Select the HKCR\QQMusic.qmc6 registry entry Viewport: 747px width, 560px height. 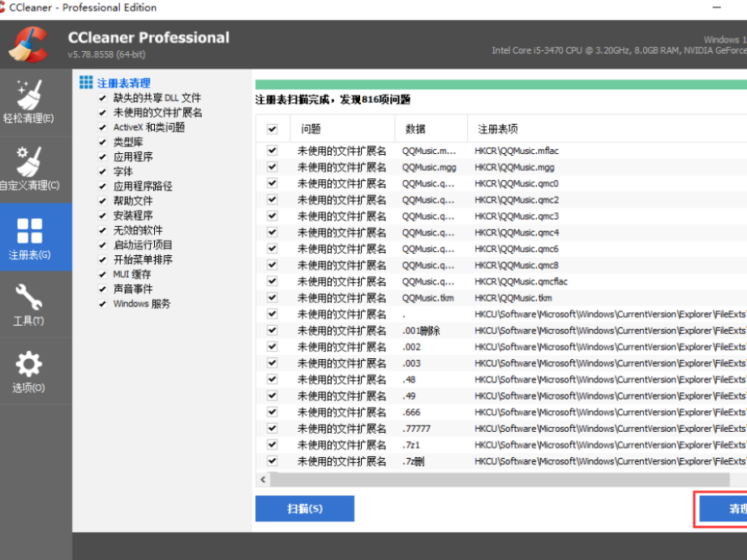coord(517,249)
